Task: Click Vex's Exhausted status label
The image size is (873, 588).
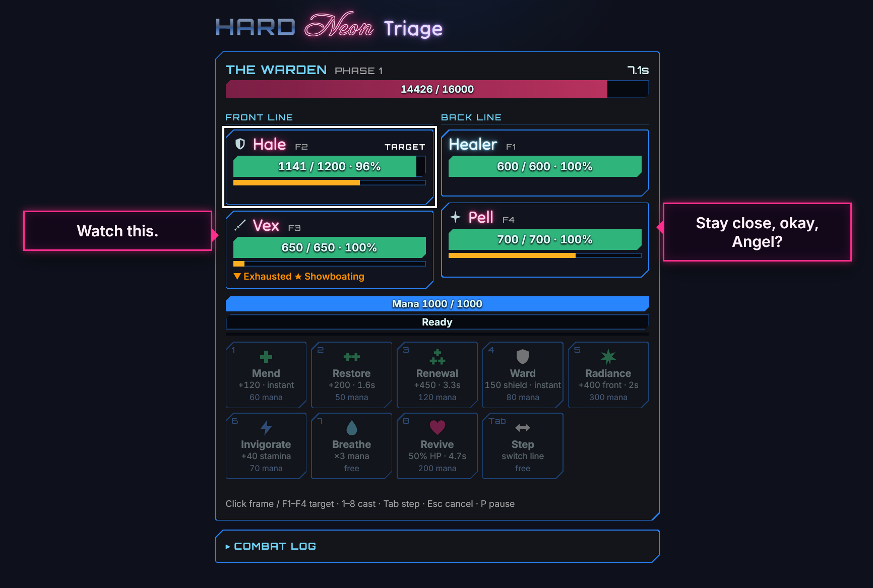Action: tap(263, 277)
